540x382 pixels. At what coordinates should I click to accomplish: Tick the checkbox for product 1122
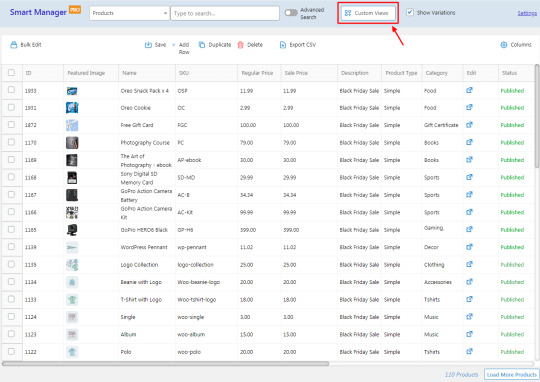[x=11, y=352]
